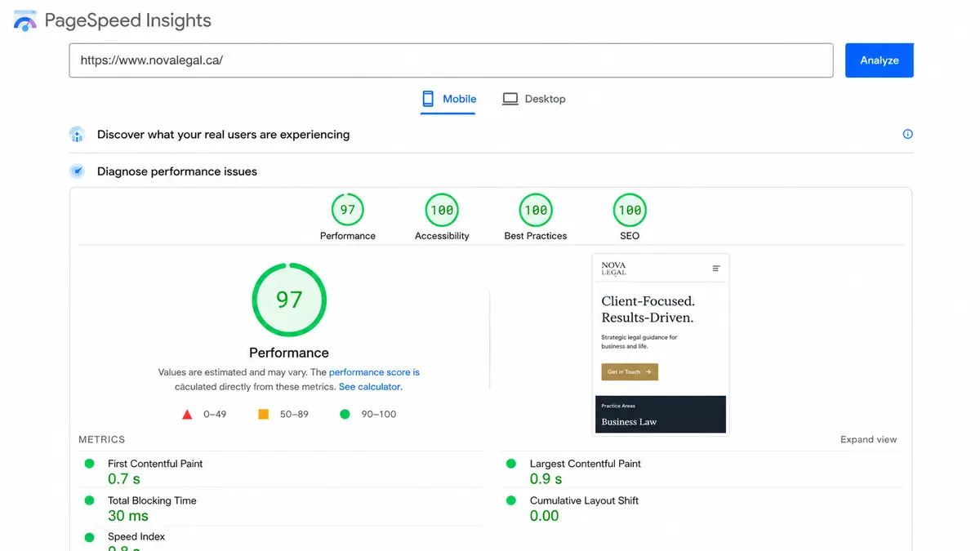Click the Diagnose performance issues gauge icon
980x551 pixels.
77,171
